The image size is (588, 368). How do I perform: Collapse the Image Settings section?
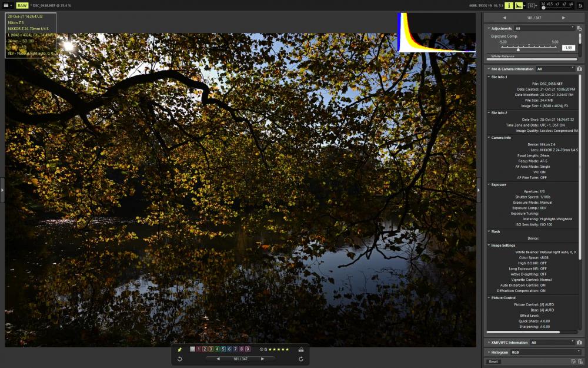coord(489,245)
